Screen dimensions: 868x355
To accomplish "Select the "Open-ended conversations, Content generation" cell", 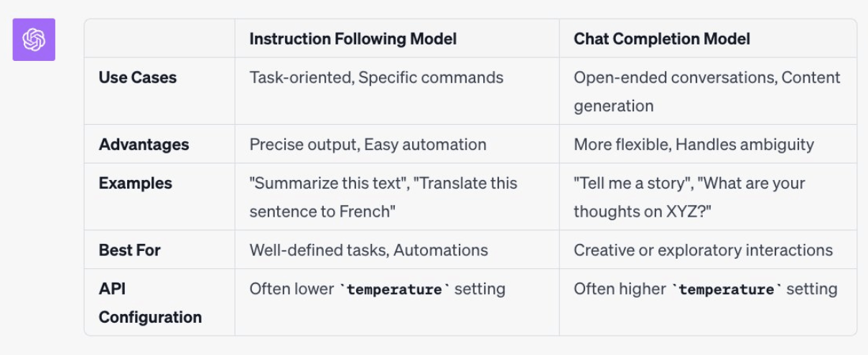I will pos(706,91).
